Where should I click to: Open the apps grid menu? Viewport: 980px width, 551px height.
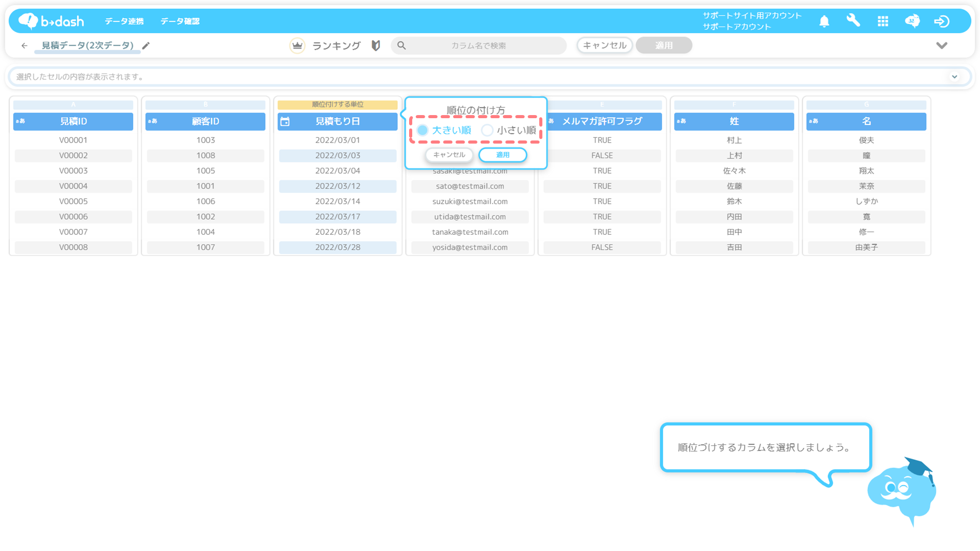pos(883,21)
